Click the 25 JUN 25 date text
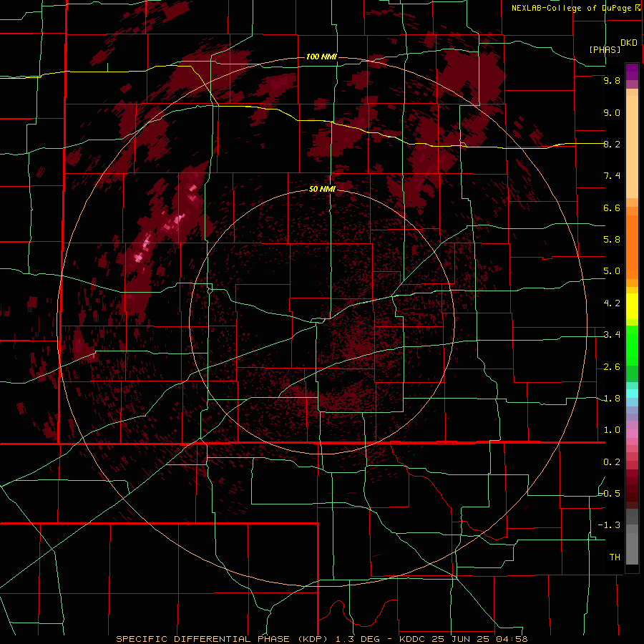This screenshot has height=644, width=644. (x=460, y=639)
